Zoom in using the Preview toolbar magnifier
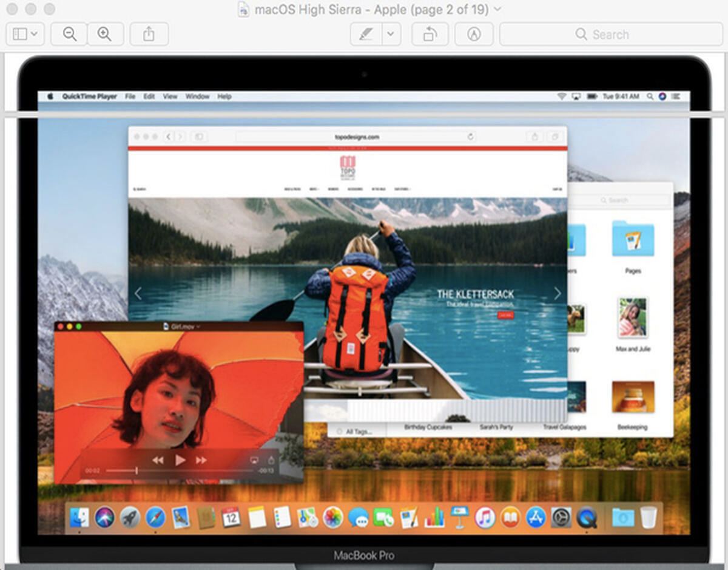This screenshot has height=570, width=728. point(105,34)
